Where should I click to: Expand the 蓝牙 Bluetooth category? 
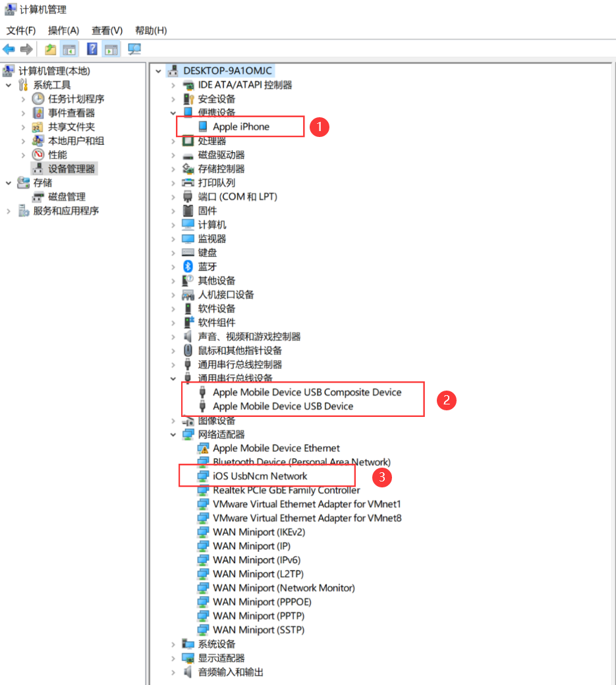coord(173,267)
